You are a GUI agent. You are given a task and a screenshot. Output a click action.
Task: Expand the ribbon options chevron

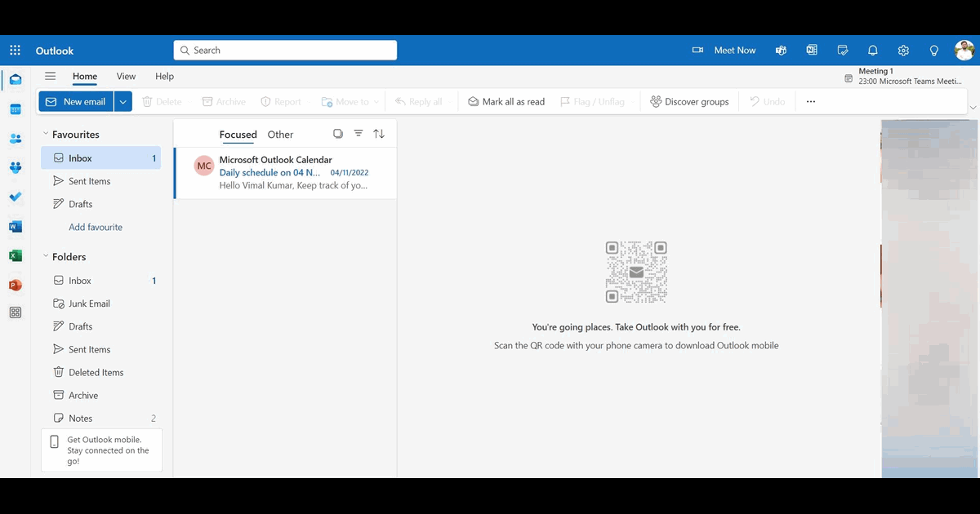[973, 108]
